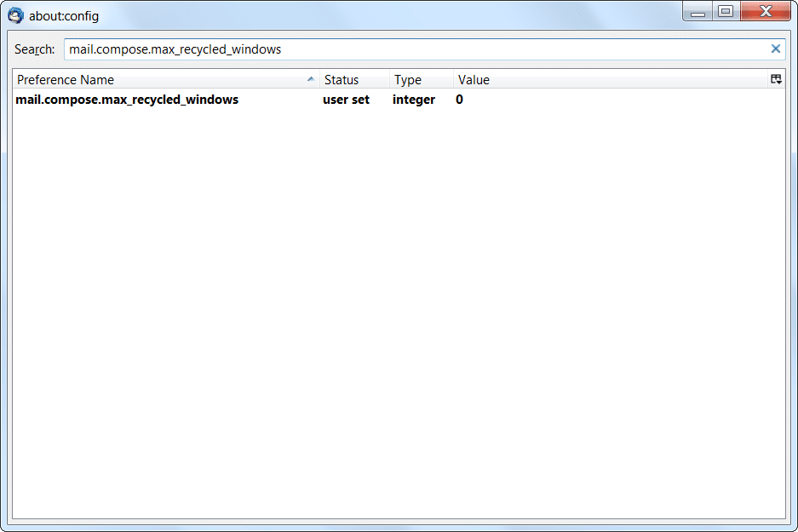
Task: Focus the Search input field
Action: 409,49
